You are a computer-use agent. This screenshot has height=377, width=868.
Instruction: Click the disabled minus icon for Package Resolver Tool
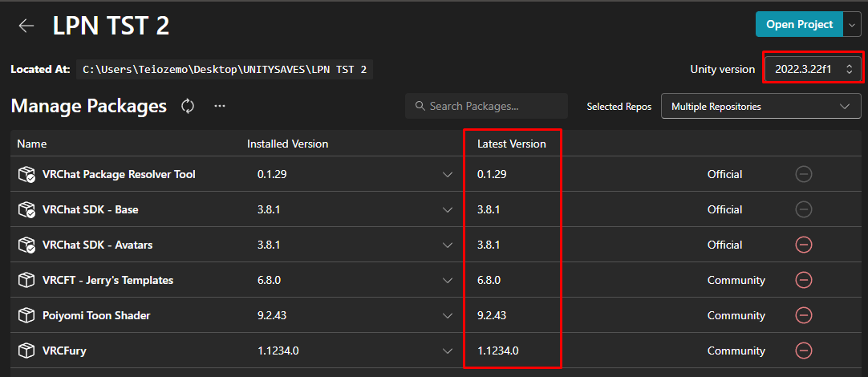pyautogui.click(x=803, y=174)
